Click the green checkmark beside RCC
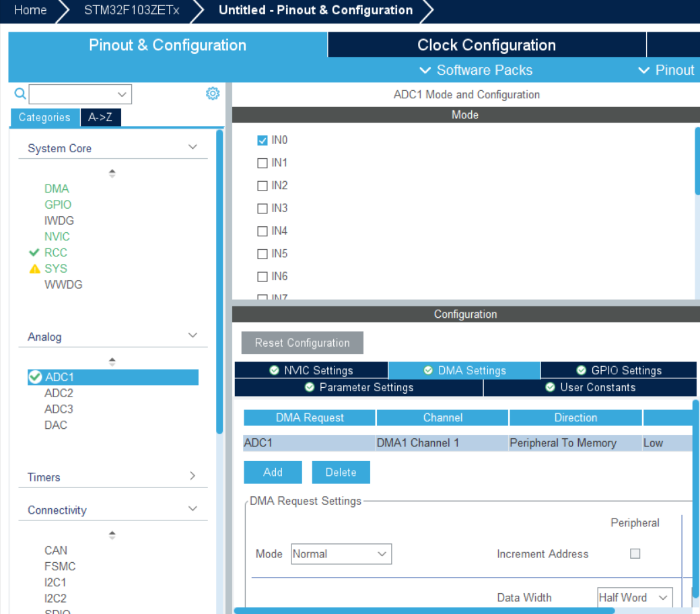 tap(34, 252)
